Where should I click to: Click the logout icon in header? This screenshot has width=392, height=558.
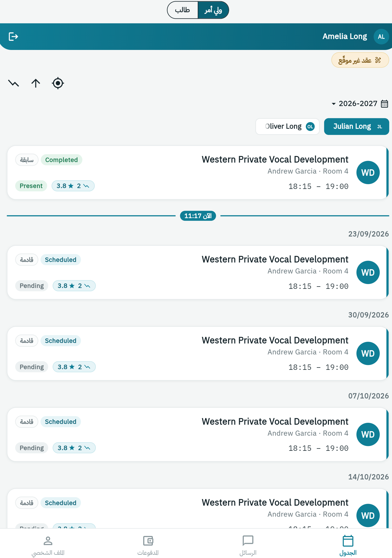coord(13,37)
